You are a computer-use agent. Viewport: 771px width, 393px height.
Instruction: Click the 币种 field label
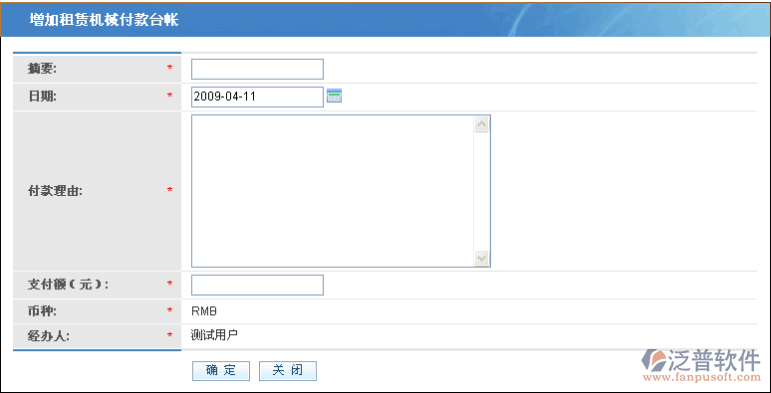pyautogui.click(x=42, y=311)
